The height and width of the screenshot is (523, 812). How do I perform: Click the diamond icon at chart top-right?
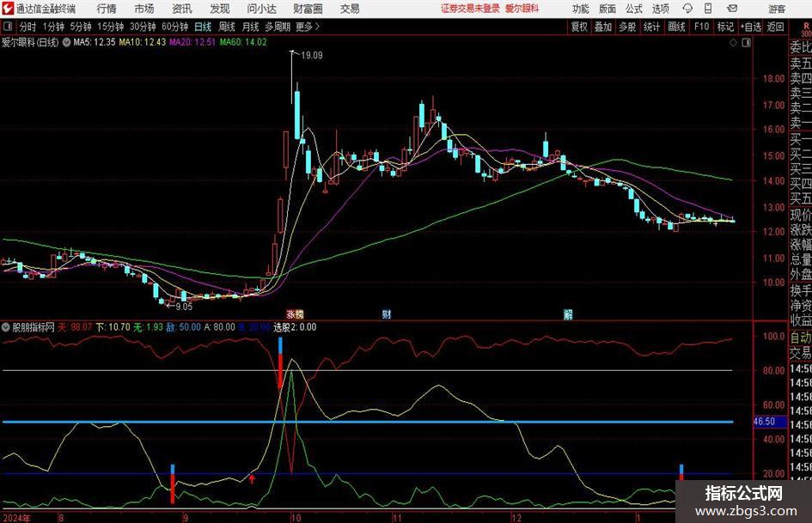[733, 43]
